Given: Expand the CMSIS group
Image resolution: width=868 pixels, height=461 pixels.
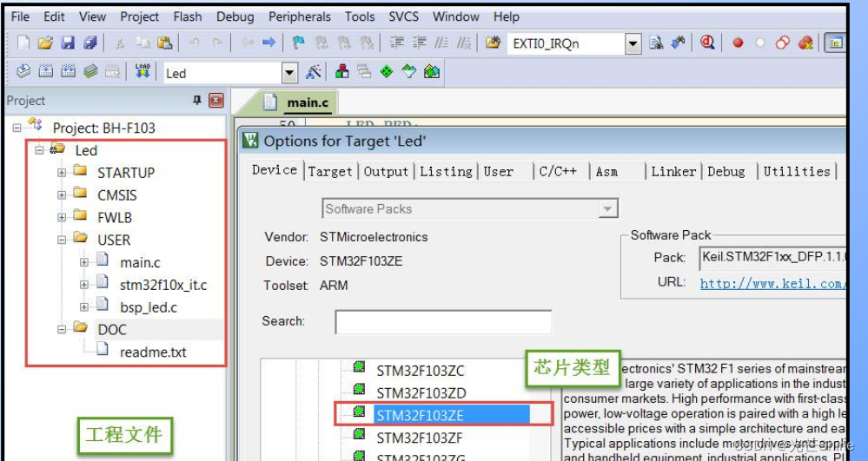Looking at the screenshot, I should click(62, 195).
